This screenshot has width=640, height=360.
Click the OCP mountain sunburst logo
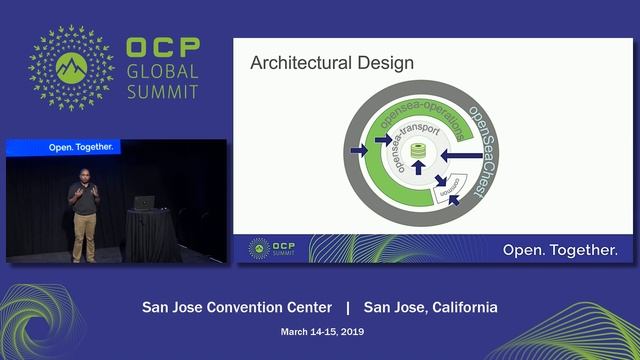(x=71, y=68)
